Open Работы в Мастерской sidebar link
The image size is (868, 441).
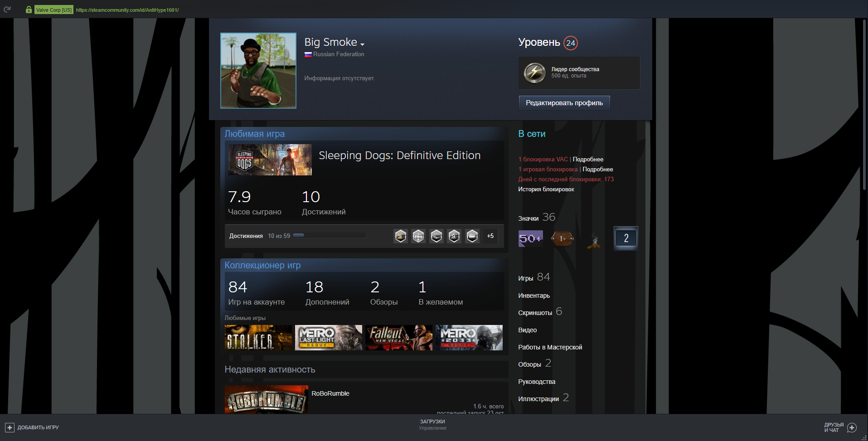550,347
